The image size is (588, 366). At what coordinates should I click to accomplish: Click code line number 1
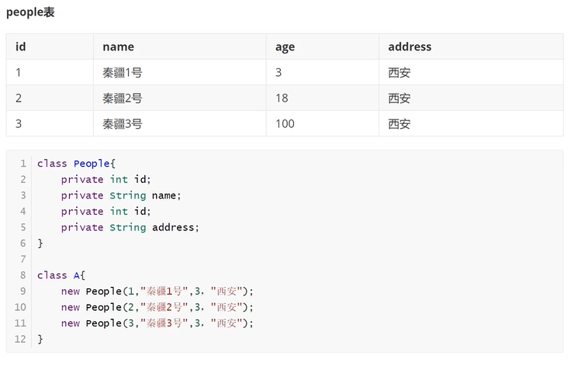tap(23, 164)
